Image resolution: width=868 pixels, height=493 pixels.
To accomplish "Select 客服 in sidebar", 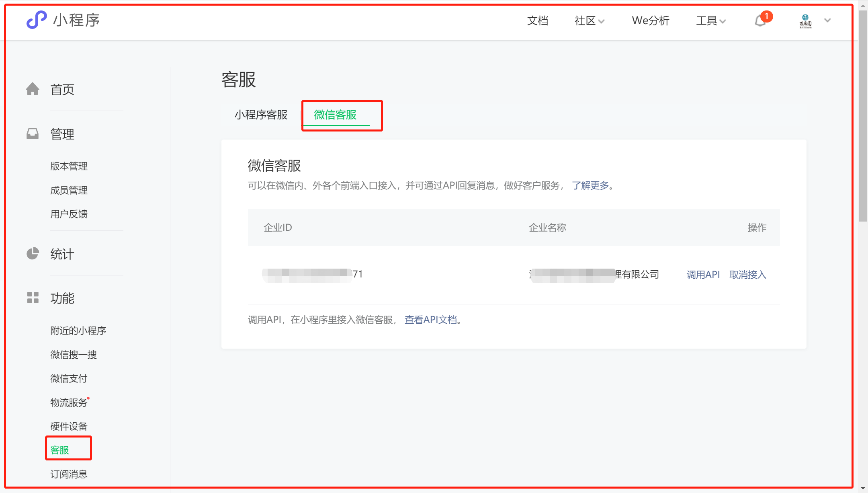I will point(59,450).
